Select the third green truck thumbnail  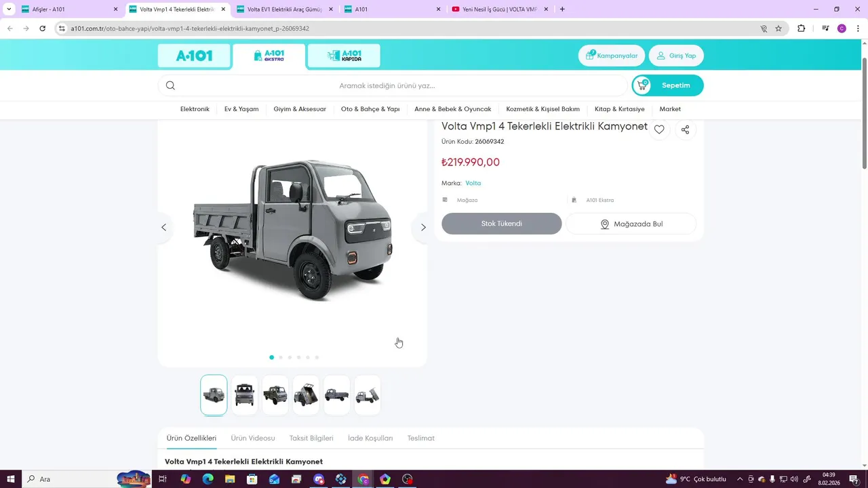coord(275,395)
